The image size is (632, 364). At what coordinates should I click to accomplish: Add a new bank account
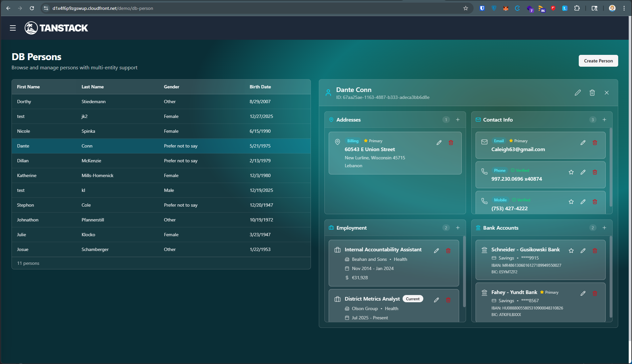coord(604,227)
